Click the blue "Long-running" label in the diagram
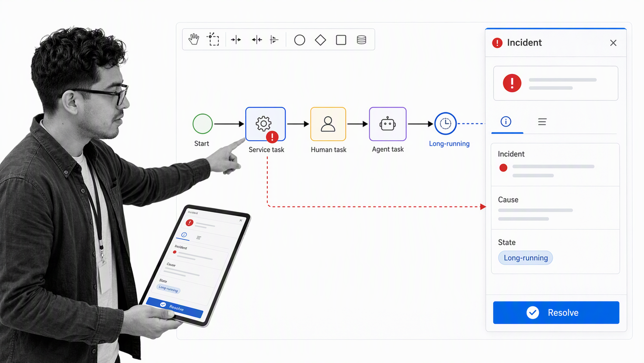 click(x=449, y=144)
